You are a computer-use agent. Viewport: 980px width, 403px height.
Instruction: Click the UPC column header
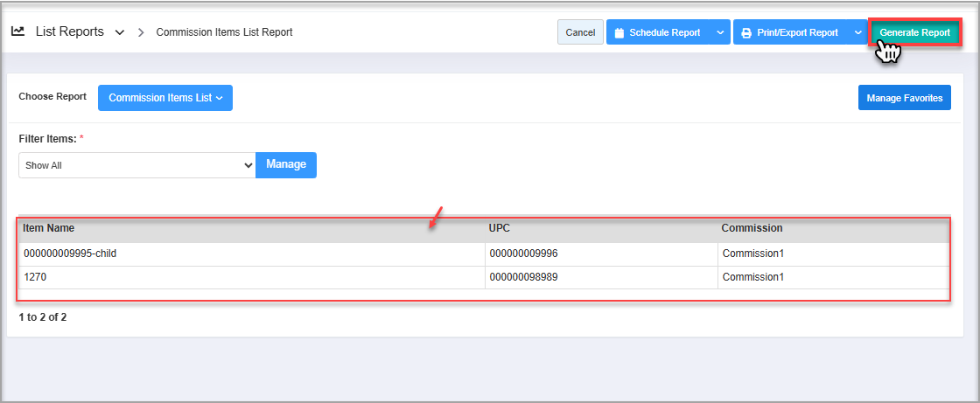click(x=499, y=228)
